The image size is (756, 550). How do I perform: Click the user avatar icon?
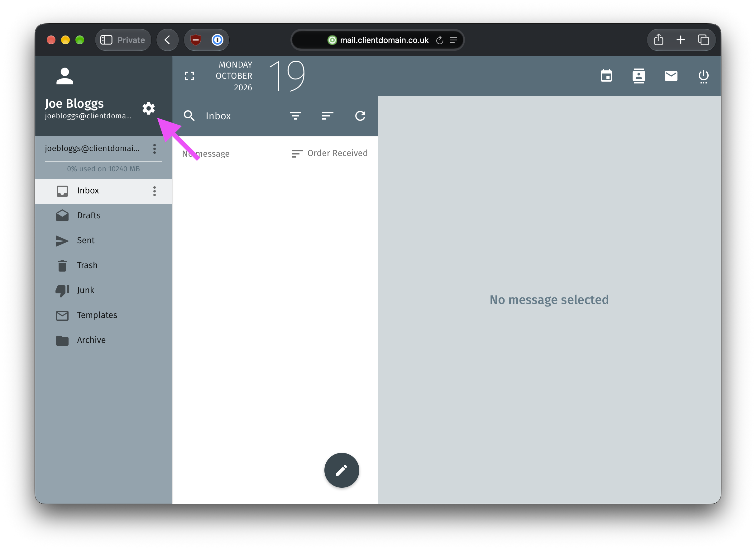(65, 76)
